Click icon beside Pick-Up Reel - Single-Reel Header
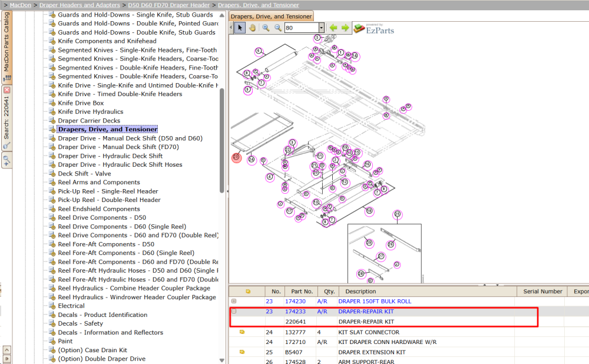Viewport: 589px width, 364px height. click(52, 191)
